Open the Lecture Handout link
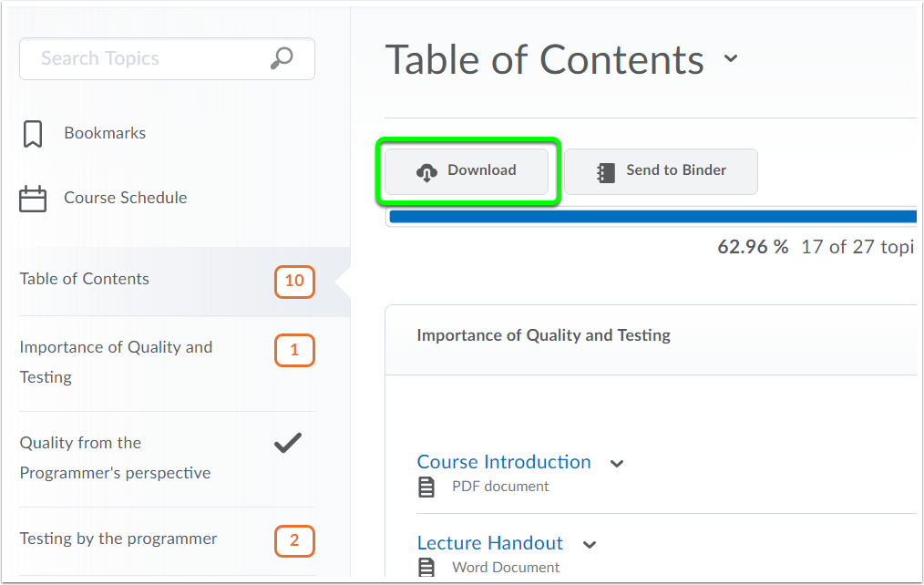924x585 pixels. (x=490, y=543)
